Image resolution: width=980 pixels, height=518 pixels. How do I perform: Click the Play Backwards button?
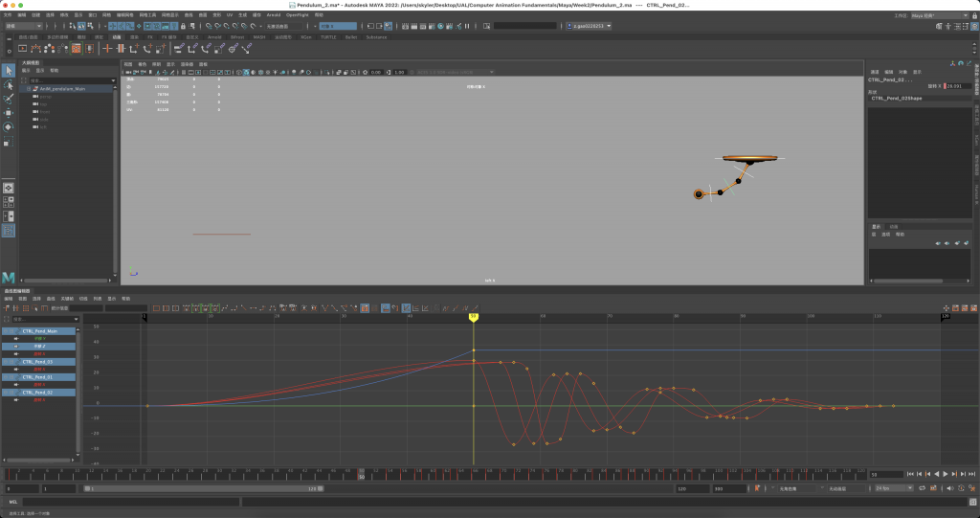coord(937,474)
